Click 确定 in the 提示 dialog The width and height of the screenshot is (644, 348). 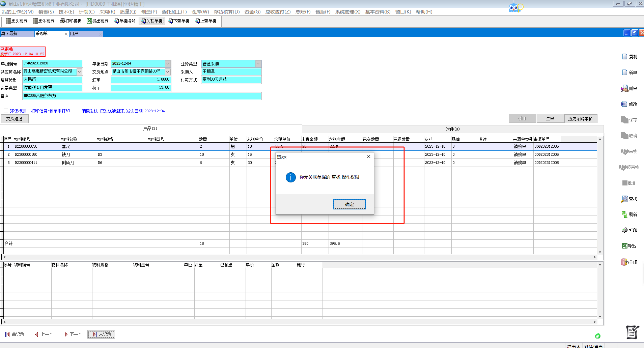349,204
